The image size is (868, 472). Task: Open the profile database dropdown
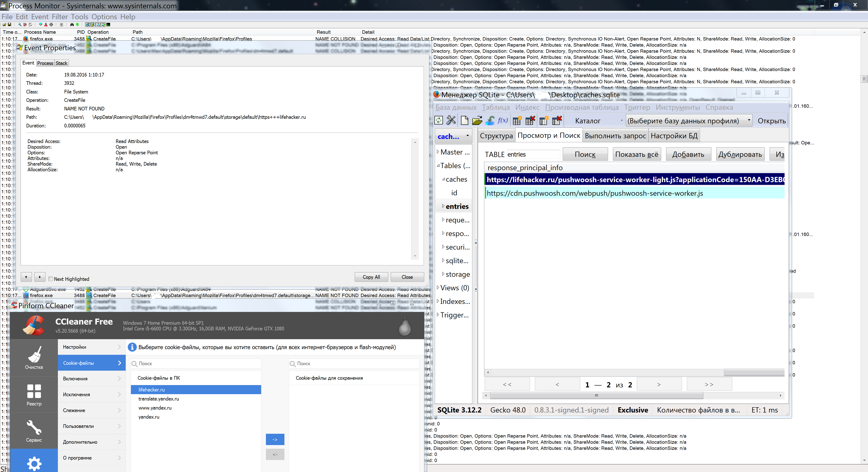[x=689, y=121]
